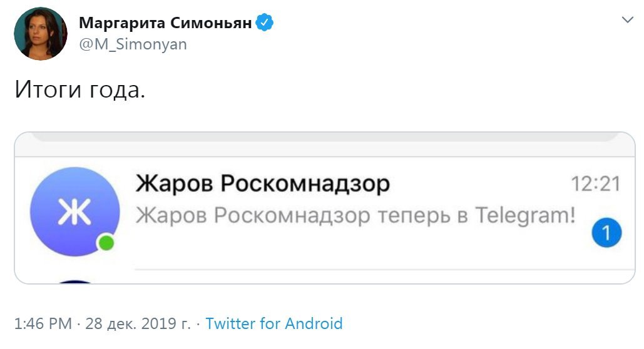Click the @M_Simonyan handle
644x349 pixels.
click(133, 44)
